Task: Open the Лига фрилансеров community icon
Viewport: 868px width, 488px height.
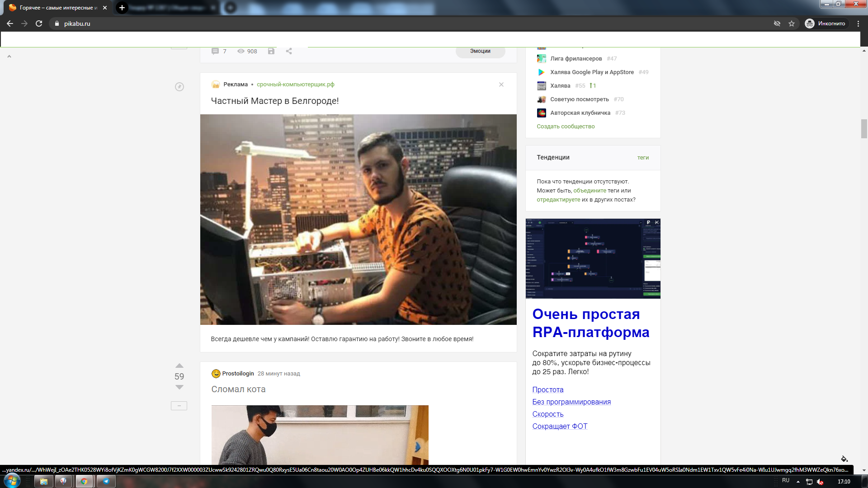Action: pyautogui.click(x=541, y=59)
